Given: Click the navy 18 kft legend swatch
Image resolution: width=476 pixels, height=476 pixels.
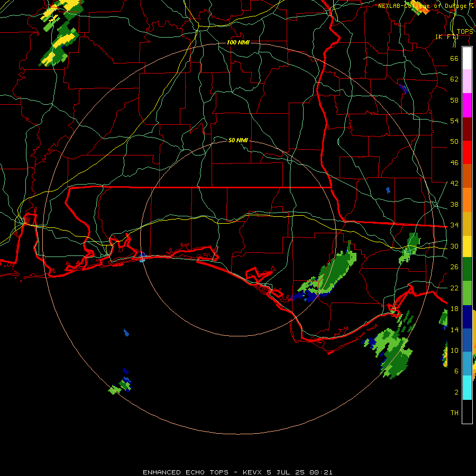Looking at the screenshot, I should pyautogui.click(x=467, y=317).
